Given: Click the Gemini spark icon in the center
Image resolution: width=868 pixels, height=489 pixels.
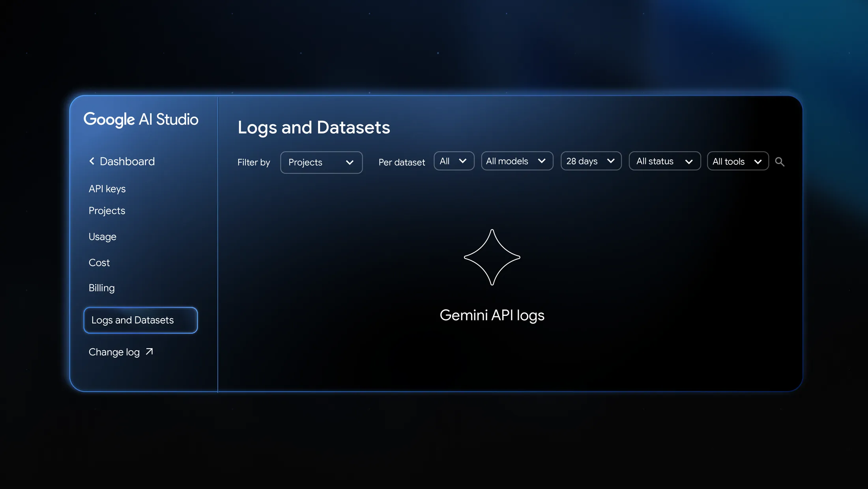Looking at the screenshot, I should (492, 258).
